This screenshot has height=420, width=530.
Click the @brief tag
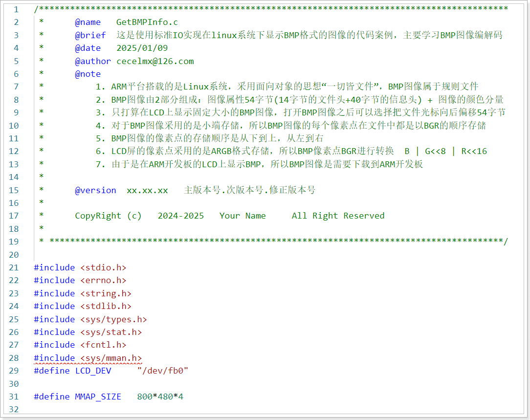[90, 35]
